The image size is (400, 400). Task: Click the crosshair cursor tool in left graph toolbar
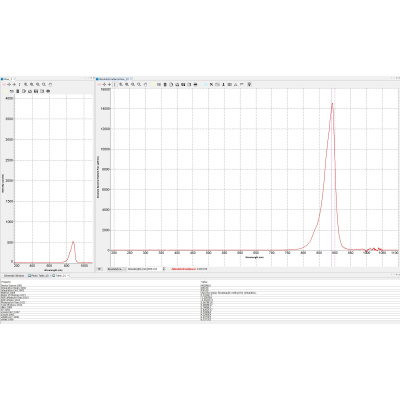(x=9, y=85)
